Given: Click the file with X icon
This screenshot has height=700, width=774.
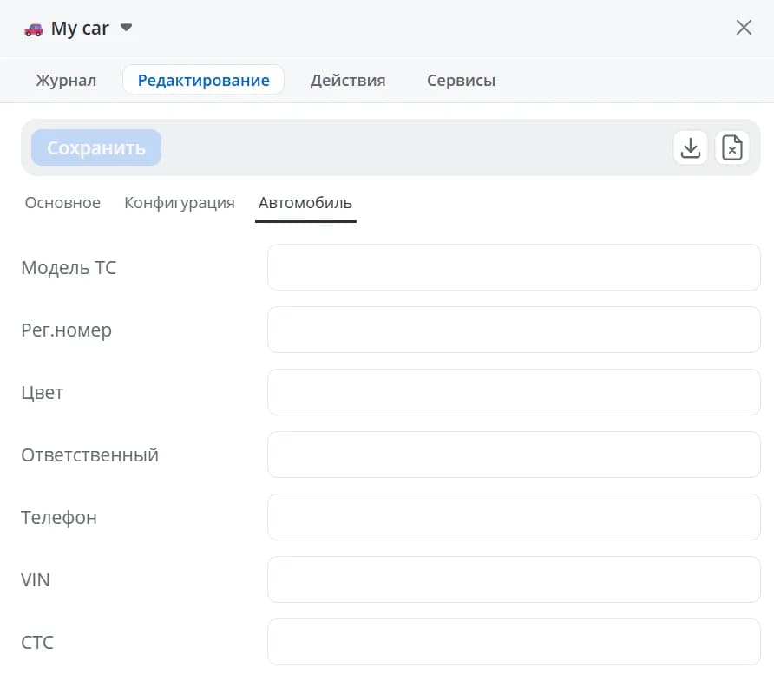Looking at the screenshot, I should (x=732, y=147).
